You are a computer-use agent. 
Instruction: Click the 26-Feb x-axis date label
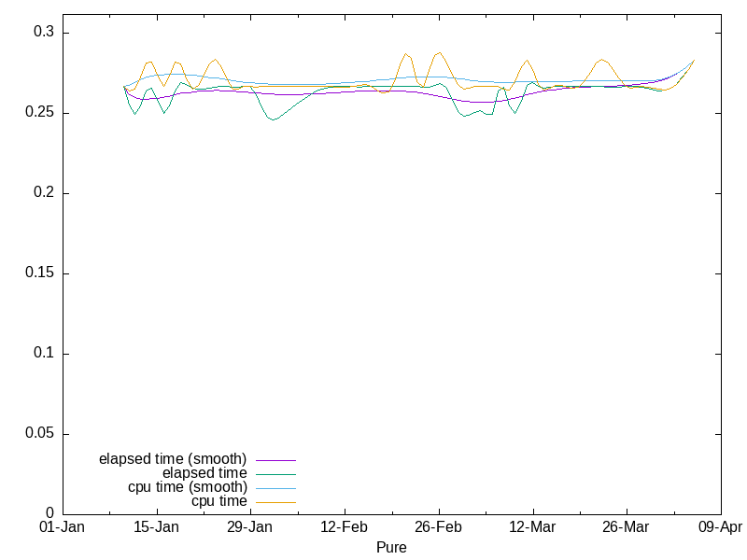pos(438,527)
